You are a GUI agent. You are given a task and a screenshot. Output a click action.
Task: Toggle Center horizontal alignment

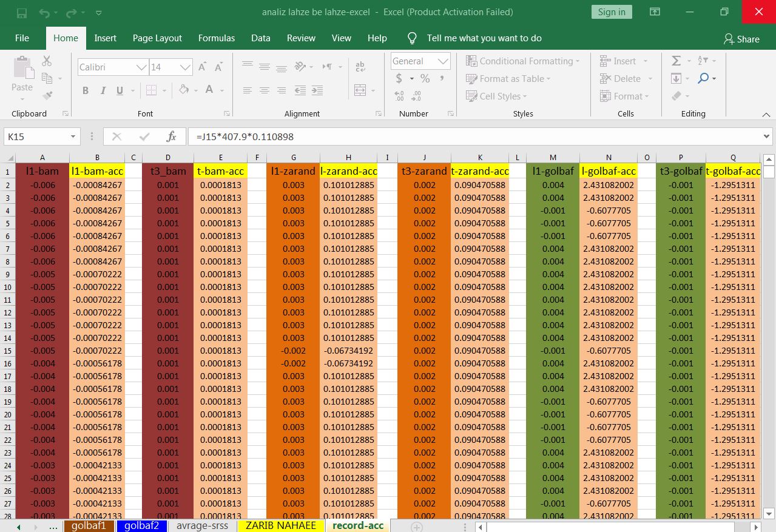pyautogui.click(x=265, y=90)
